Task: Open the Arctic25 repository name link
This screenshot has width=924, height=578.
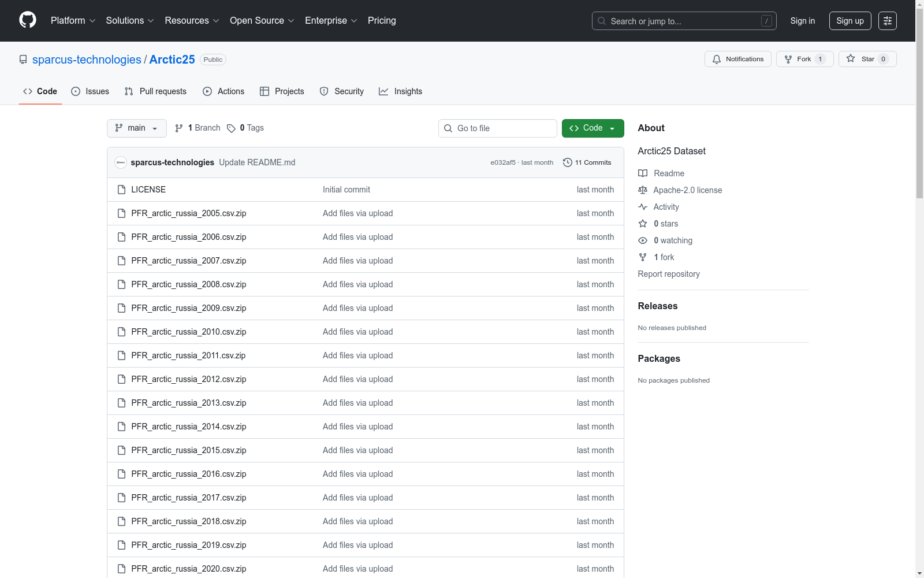Action: click(x=172, y=60)
